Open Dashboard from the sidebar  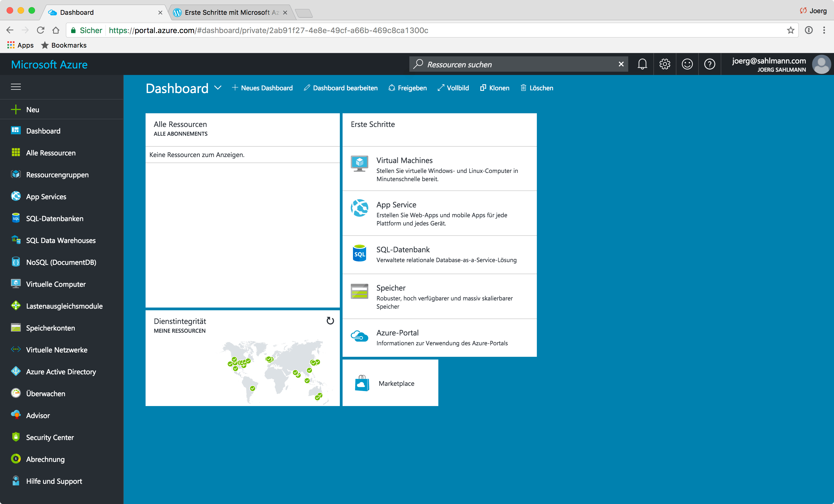62,131
